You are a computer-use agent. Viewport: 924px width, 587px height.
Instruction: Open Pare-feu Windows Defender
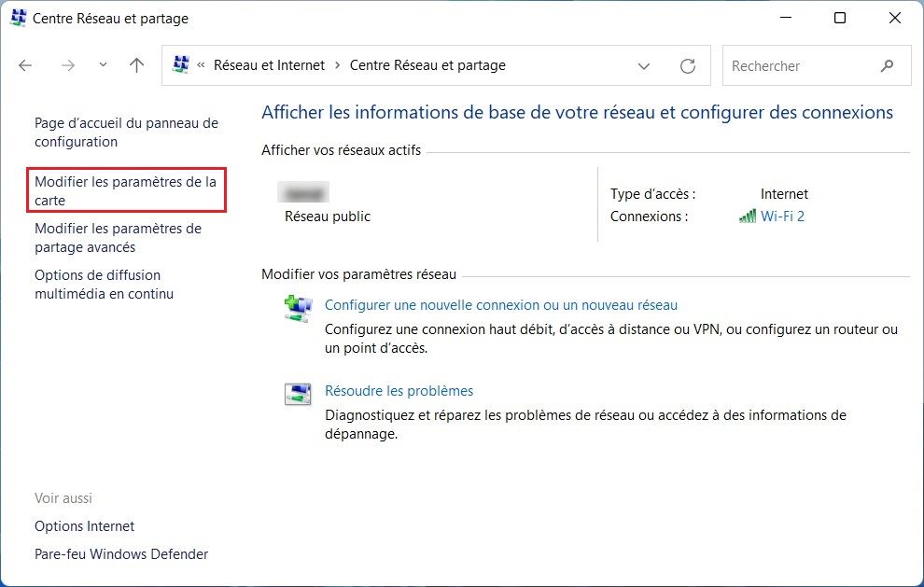121,554
